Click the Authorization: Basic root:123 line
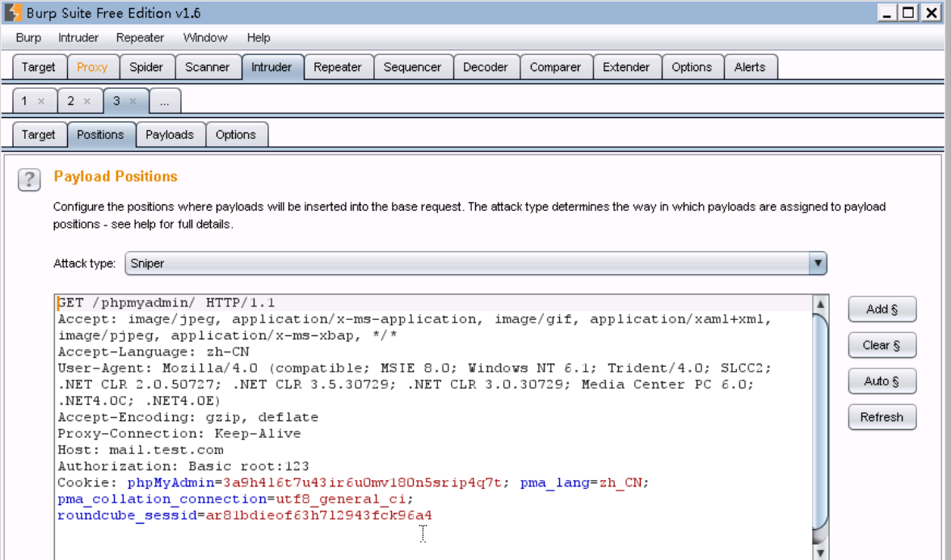The image size is (951, 560). tap(183, 466)
